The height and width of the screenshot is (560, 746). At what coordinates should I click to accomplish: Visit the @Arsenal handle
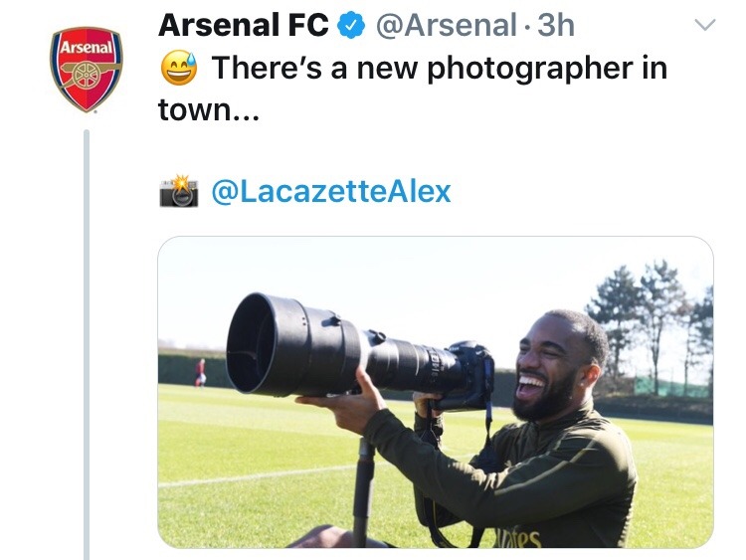click(446, 26)
